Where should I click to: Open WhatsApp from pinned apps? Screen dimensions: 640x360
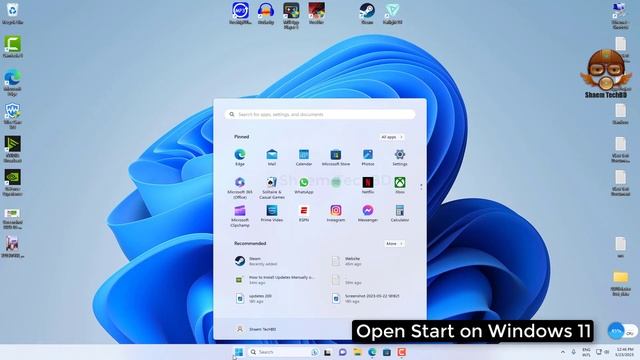click(304, 185)
